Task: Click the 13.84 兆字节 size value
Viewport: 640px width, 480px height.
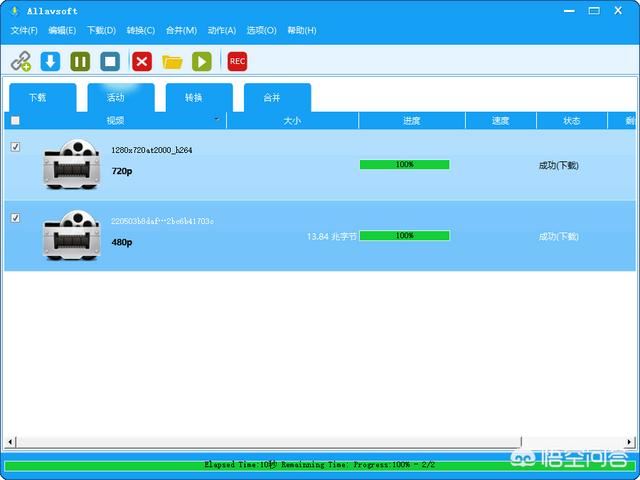Action: (332, 236)
